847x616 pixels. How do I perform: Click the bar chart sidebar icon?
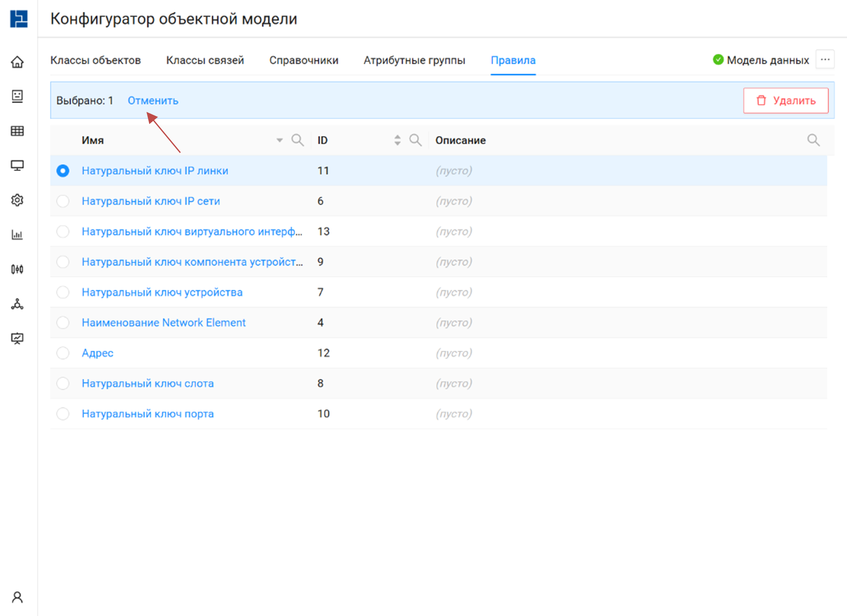(x=17, y=235)
